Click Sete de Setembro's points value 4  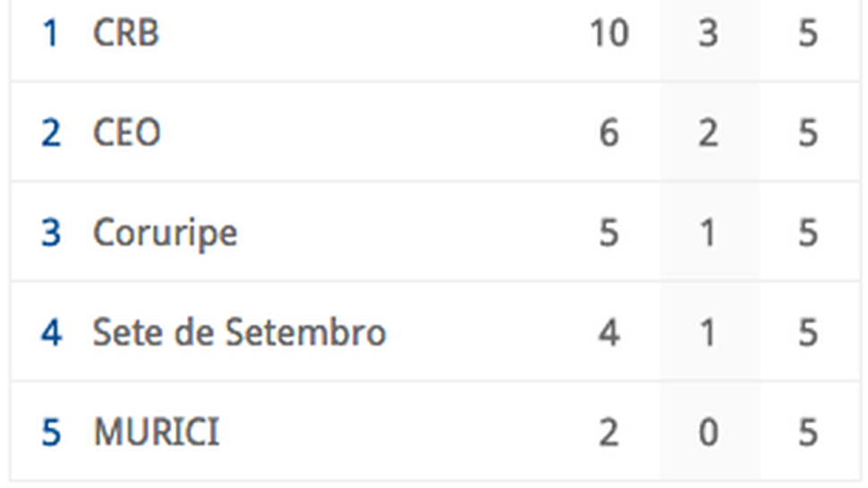608,332
